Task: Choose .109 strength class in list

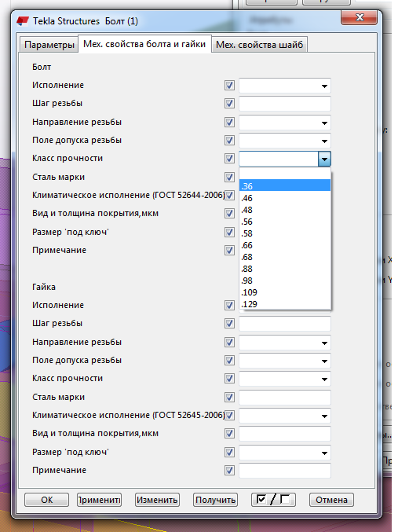Action: click(x=285, y=292)
